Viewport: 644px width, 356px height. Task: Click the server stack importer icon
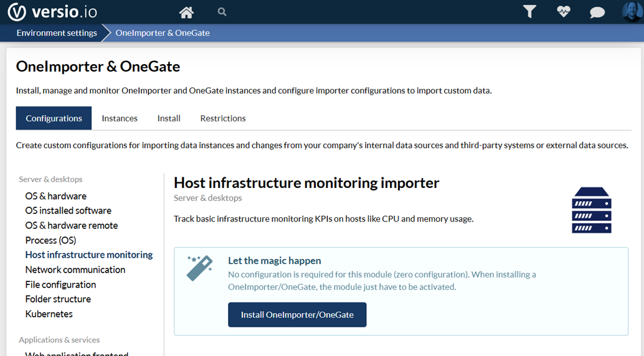tap(592, 210)
